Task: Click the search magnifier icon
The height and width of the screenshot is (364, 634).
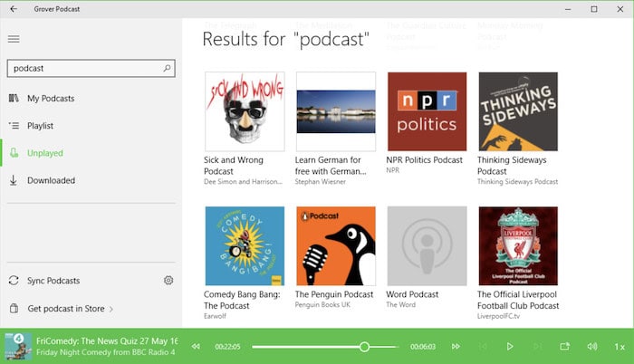Action: click(167, 68)
